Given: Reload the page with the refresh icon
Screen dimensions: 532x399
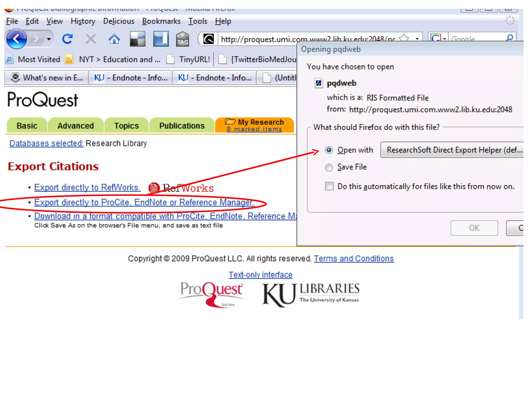Looking at the screenshot, I should tap(68, 39).
